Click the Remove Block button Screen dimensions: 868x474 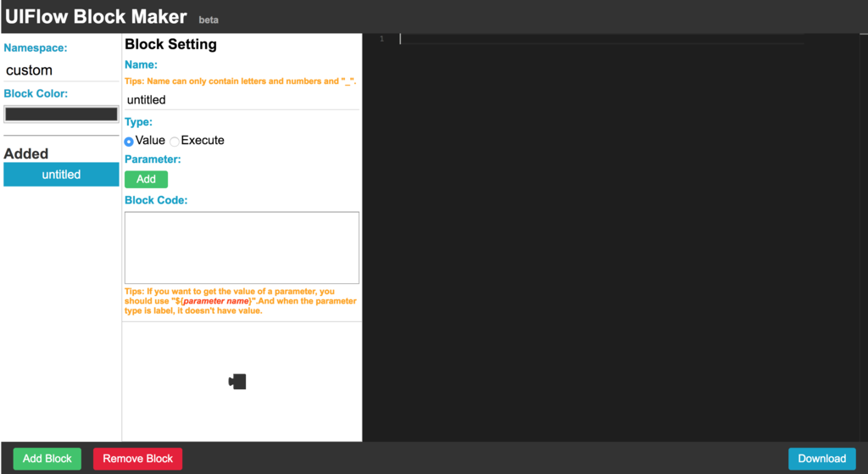point(138,459)
